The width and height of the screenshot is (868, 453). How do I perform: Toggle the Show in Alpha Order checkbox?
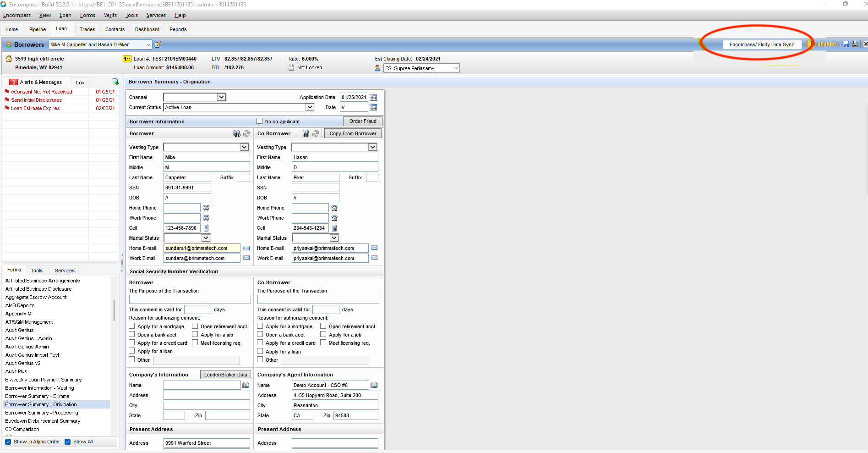tap(8, 442)
